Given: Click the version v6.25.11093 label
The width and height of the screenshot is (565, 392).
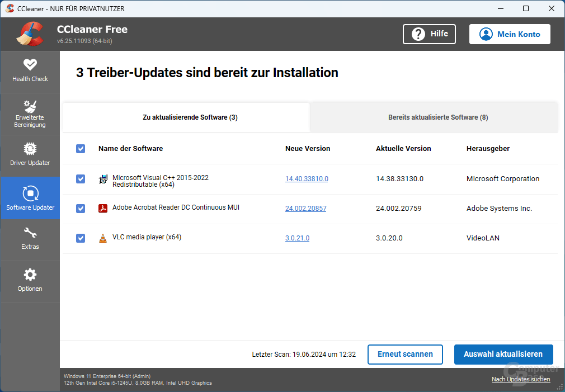Looking at the screenshot, I should click(x=84, y=41).
